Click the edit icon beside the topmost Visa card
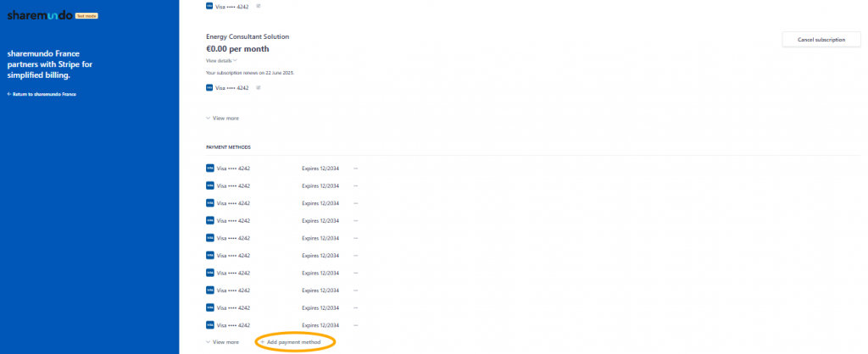This screenshot has height=354, width=868. (x=259, y=6)
